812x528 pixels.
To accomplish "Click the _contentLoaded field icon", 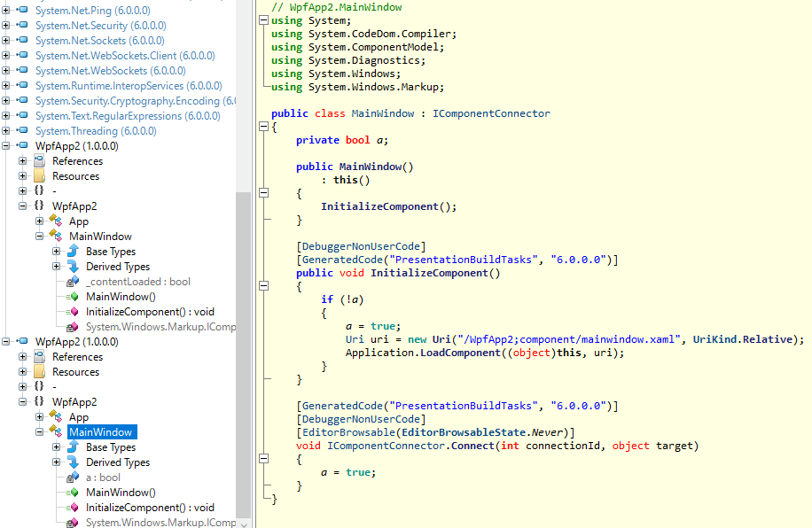I will [x=73, y=282].
